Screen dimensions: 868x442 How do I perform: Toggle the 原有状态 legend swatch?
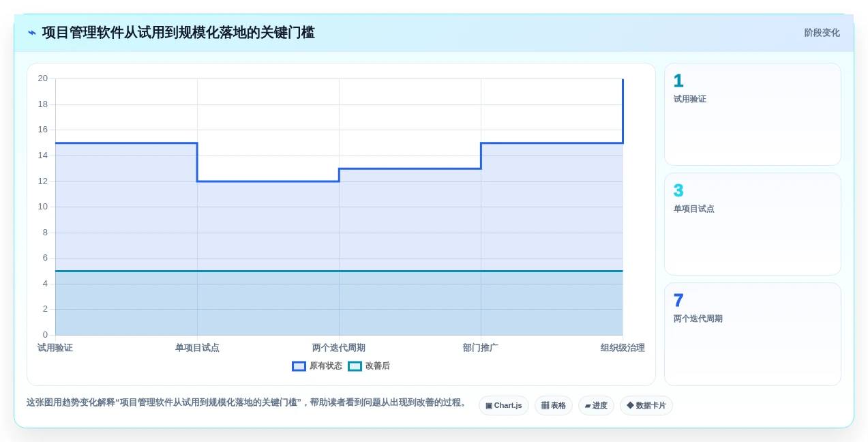point(299,366)
